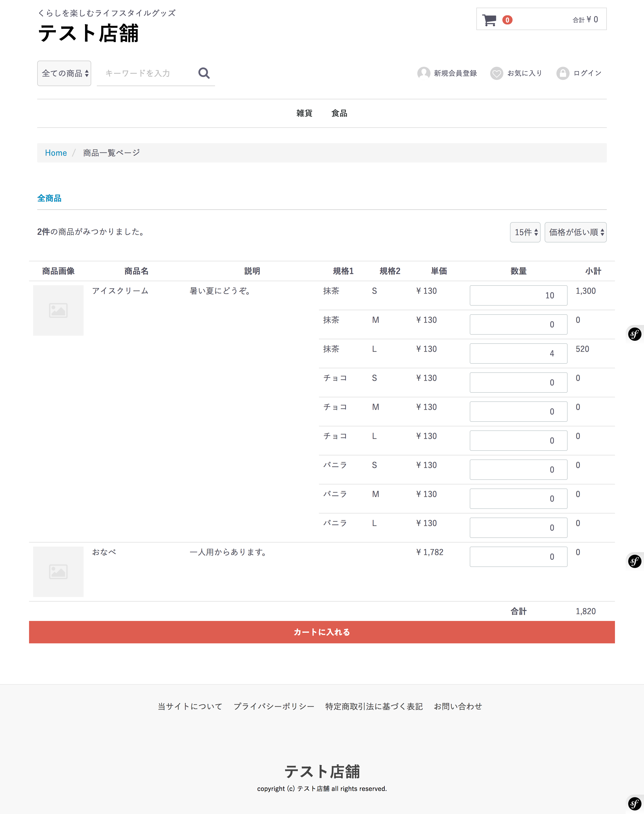Click the 520 subtotal value
The width and height of the screenshot is (644, 814).
[x=582, y=349]
